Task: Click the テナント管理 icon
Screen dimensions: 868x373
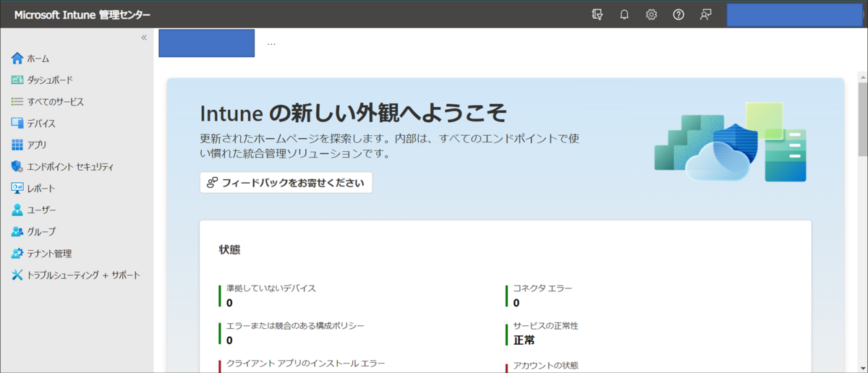Action: click(x=17, y=254)
